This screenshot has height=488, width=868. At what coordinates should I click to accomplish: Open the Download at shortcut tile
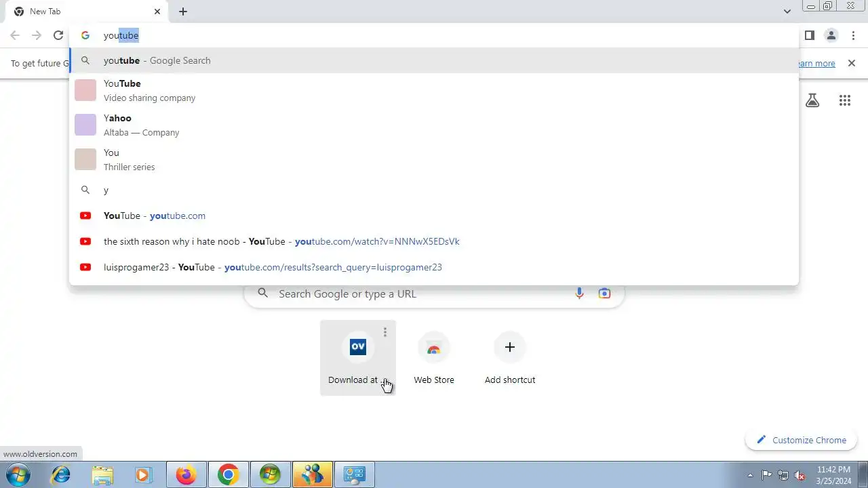pyautogui.click(x=358, y=358)
